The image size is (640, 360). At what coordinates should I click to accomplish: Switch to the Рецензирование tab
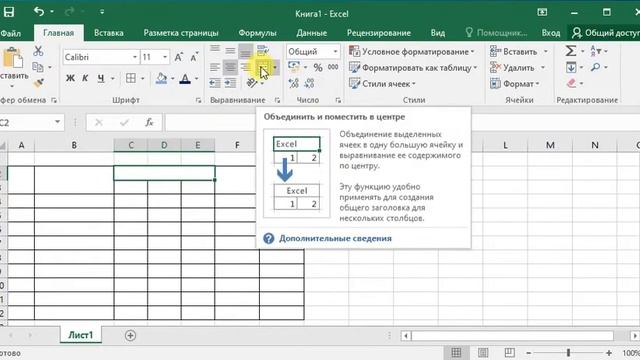point(378,33)
